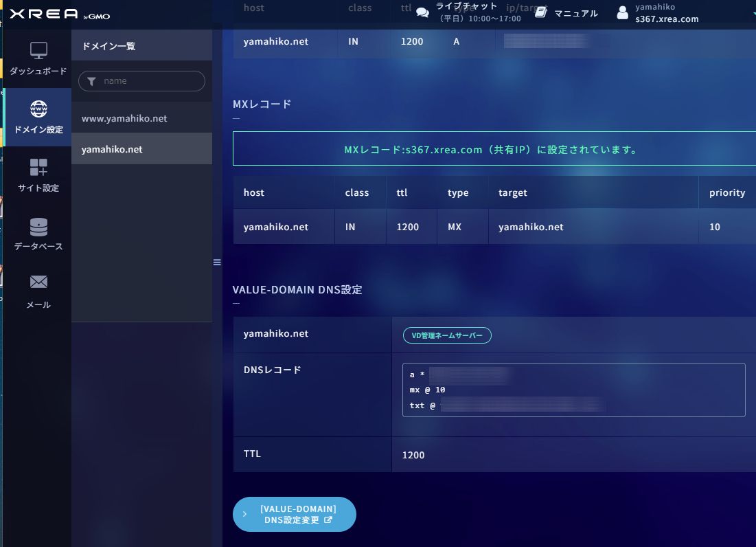
Task: Click the VD管理ネームサーバー badge
Action: [447, 335]
